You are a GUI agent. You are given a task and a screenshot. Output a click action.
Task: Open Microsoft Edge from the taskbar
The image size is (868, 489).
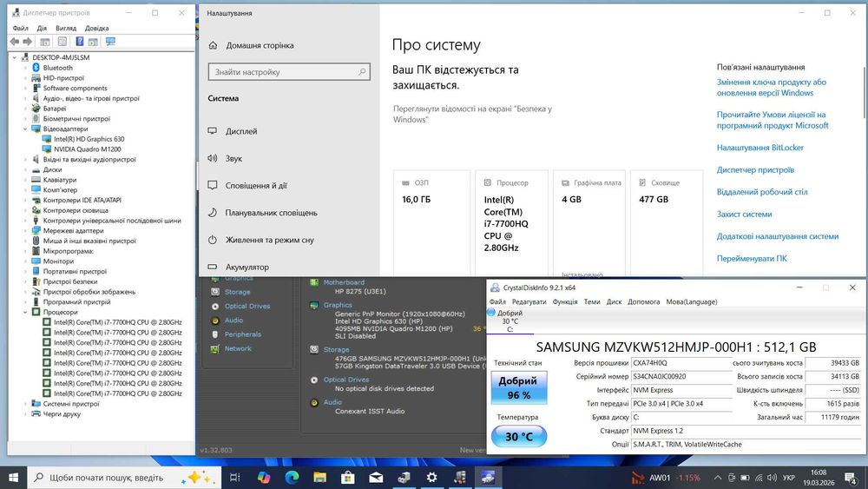pyautogui.click(x=292, y=478)
